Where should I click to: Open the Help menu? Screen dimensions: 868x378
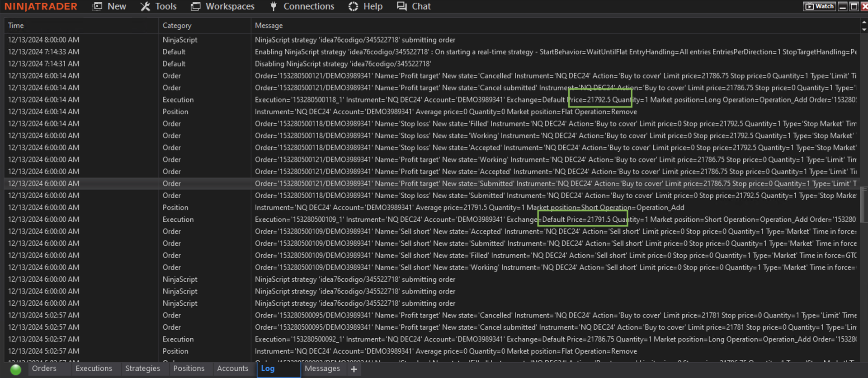pyautogui.click(x=366, y=6)
